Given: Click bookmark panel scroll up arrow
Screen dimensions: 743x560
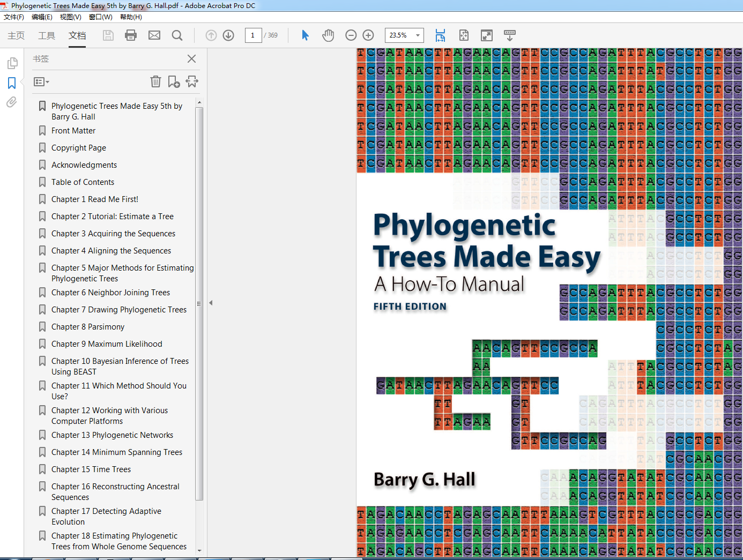Looking at the screenshot, I should click(x=199, y=102).
